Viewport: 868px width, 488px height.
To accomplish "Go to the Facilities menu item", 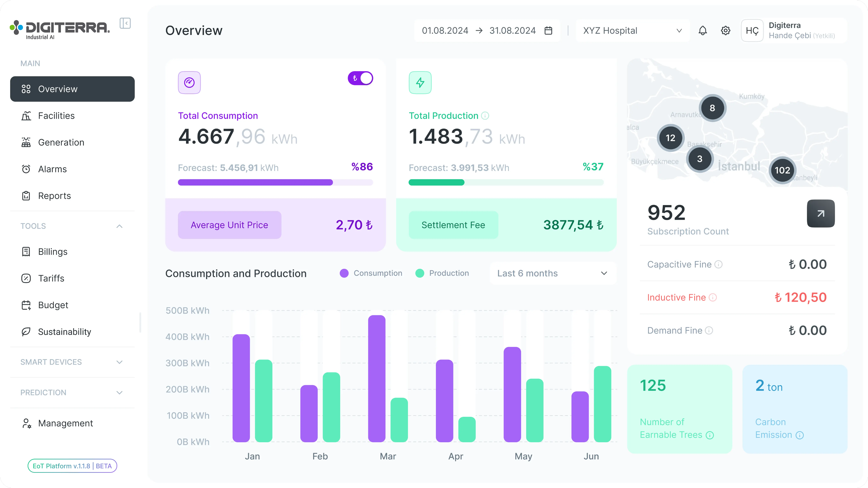I will [x=56, y=116].
